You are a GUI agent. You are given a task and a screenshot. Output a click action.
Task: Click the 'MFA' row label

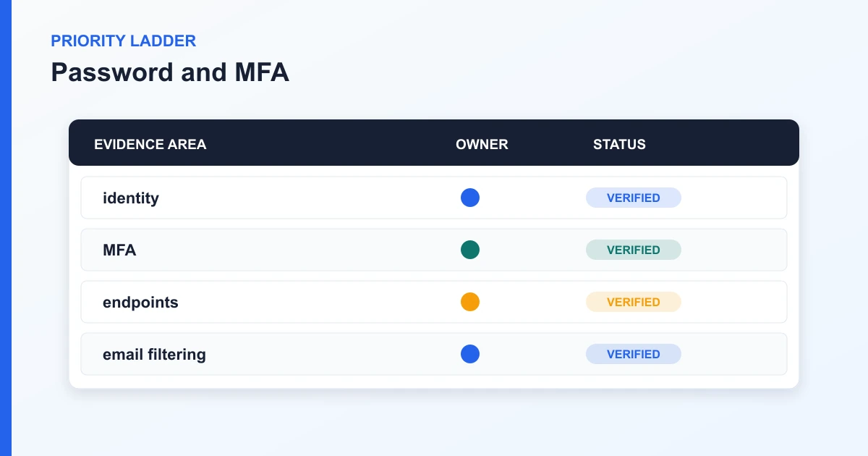point(119,250)
